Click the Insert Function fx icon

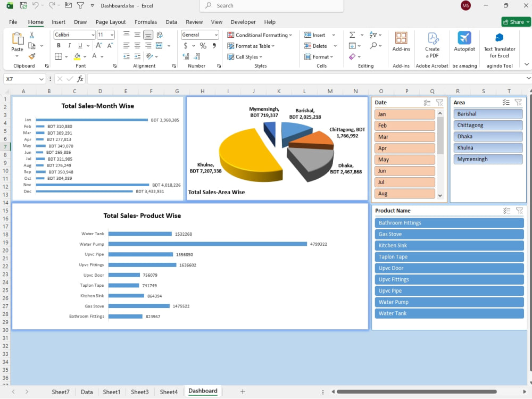click(80, 79)
